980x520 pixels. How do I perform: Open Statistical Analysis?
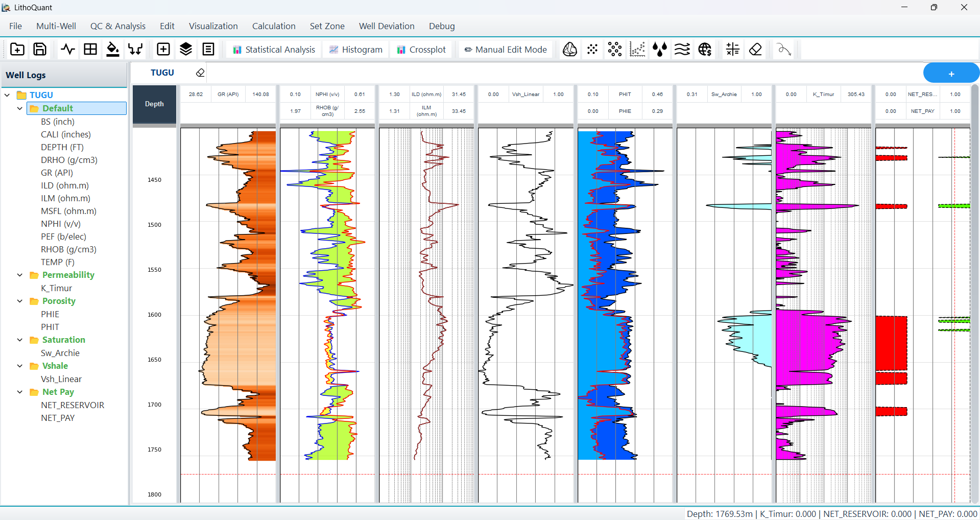click(274, 50)
